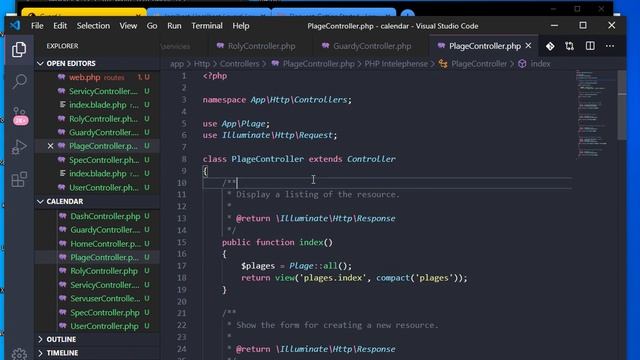640x360 pixels.
Task: Click Open Changes compare icon in editor toolbar
Action: click(x=569, y=46)
